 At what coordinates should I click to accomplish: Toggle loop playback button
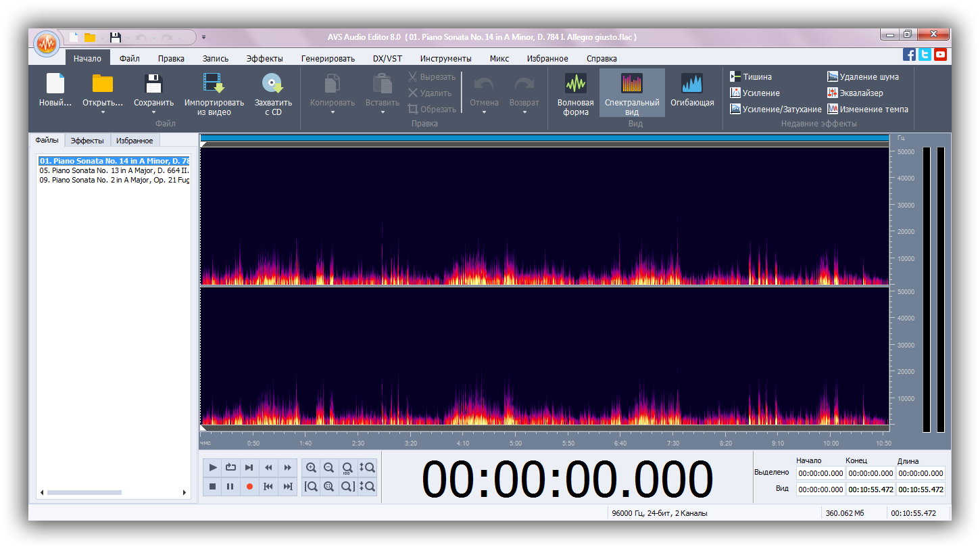tap(230, 467)
